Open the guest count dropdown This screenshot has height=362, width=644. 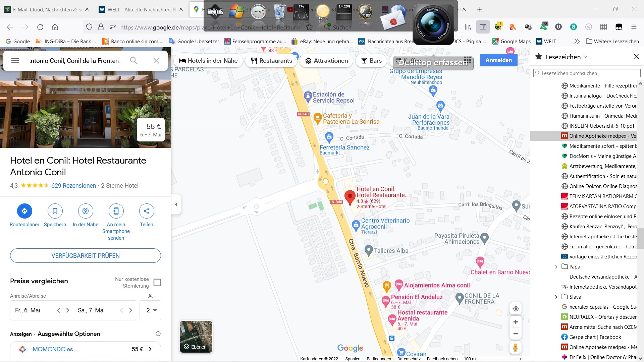pos(151,310)
